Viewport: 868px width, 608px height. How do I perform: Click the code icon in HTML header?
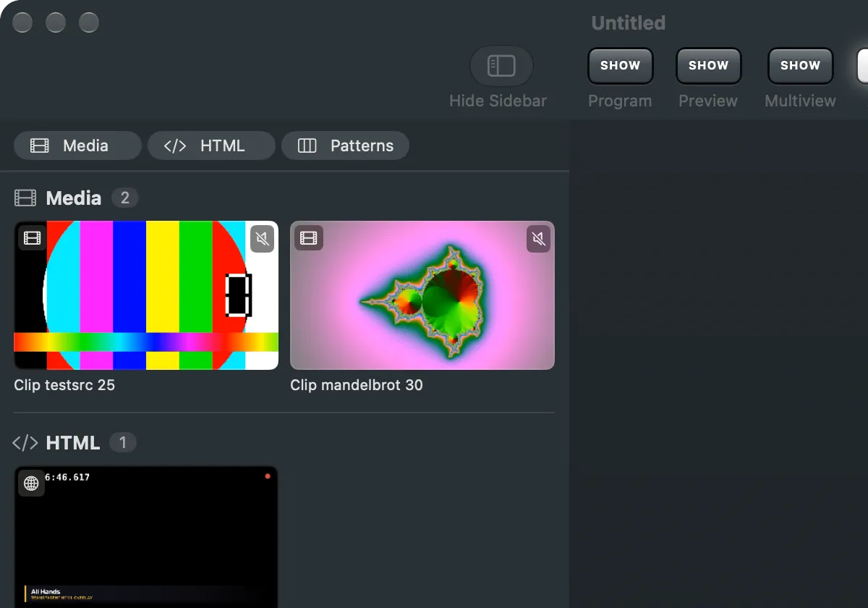click(25, 443)
